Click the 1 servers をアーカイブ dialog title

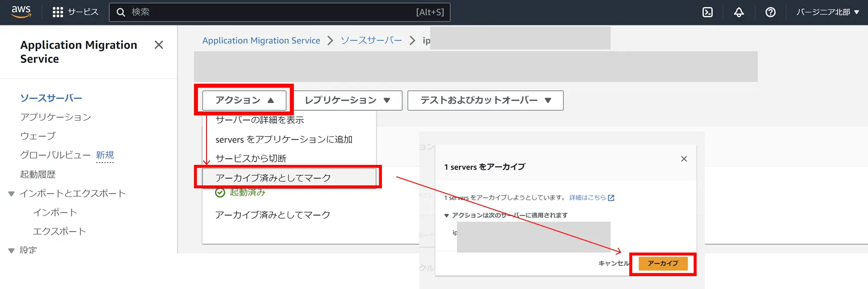click(x=484, y=167)
